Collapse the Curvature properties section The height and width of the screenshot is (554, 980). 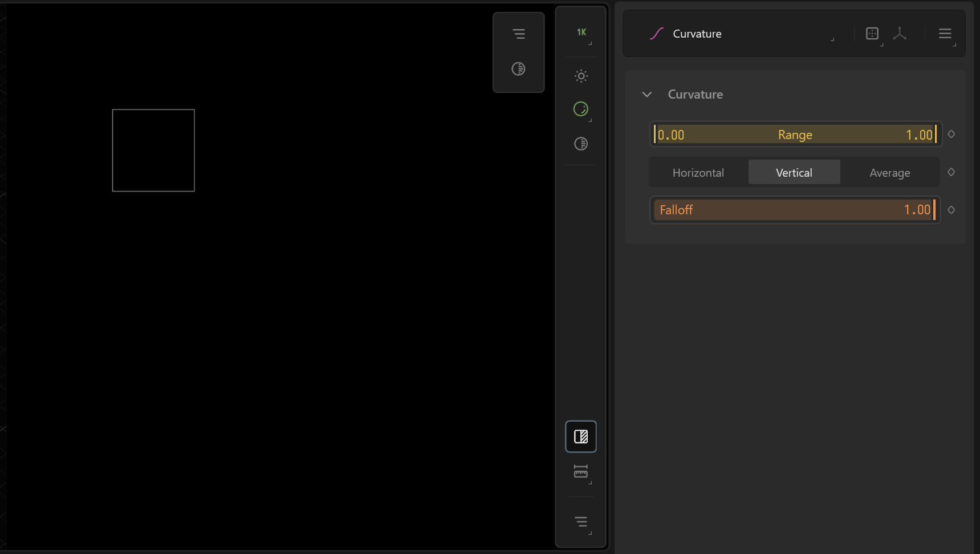pos(646,95)
